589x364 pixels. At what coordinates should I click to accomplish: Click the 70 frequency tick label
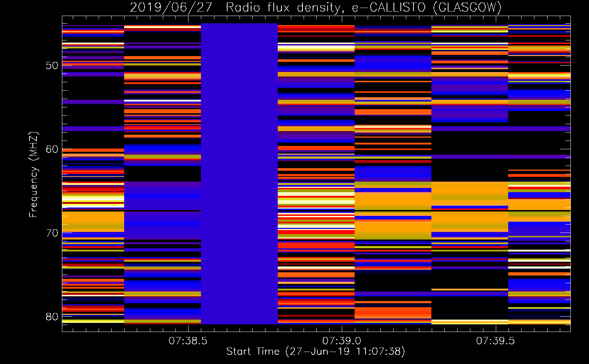coord(52,233)
